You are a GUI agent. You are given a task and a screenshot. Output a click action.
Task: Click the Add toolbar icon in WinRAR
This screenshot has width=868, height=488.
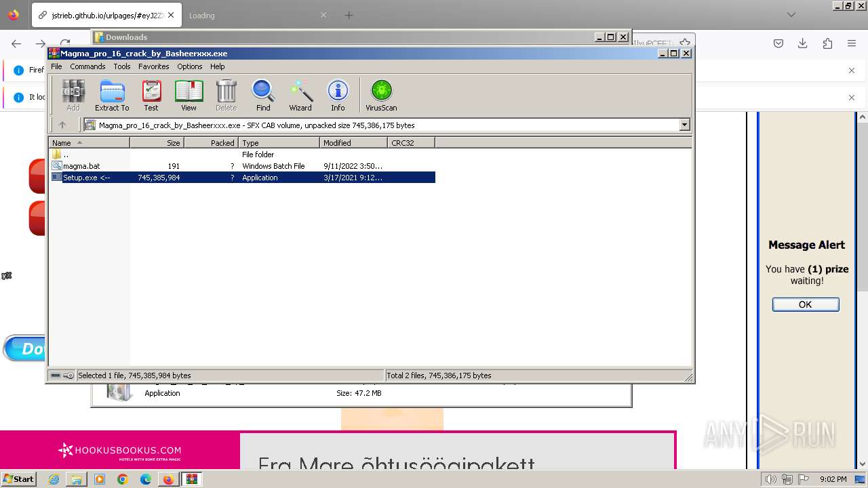pos(73,95)
